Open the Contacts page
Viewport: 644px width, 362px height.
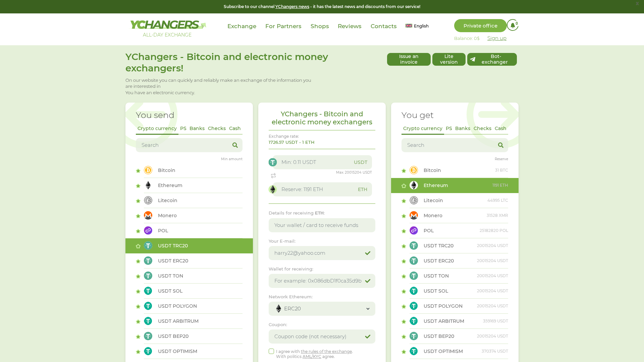pos(383,26)
